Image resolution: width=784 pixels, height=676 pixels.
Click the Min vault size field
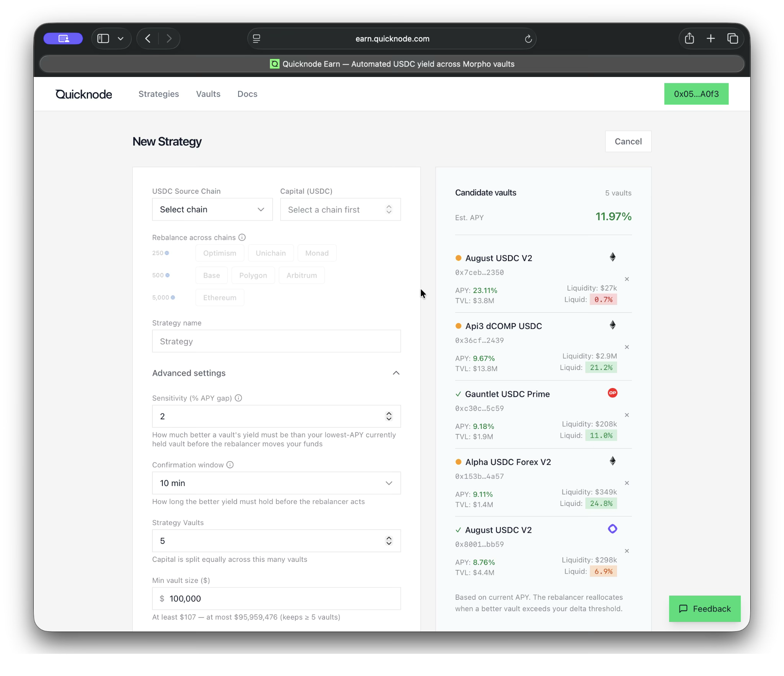[276, 599]
